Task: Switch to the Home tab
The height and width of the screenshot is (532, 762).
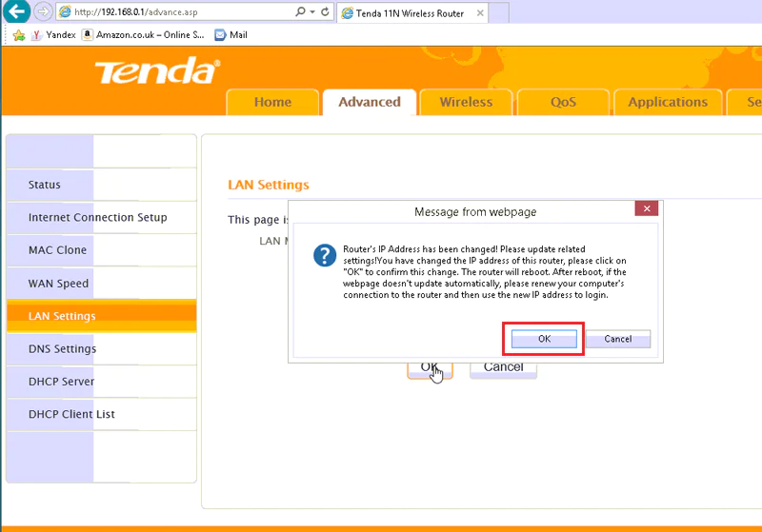Action: click(x=272, y=102)
